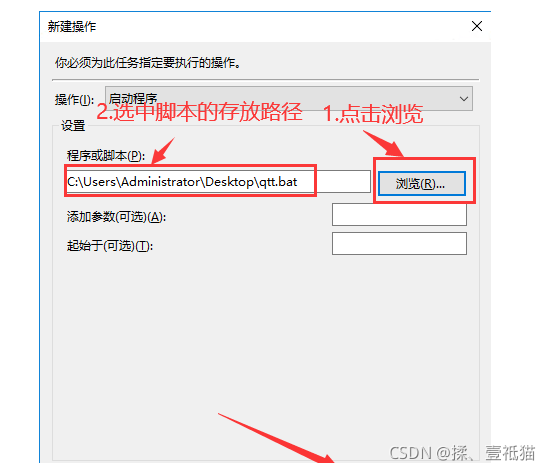Viewport: 551px width, 470px height.
Task: Select the 起始于(可选) text box
Action: pyautogui.click(x=399, y=243)
